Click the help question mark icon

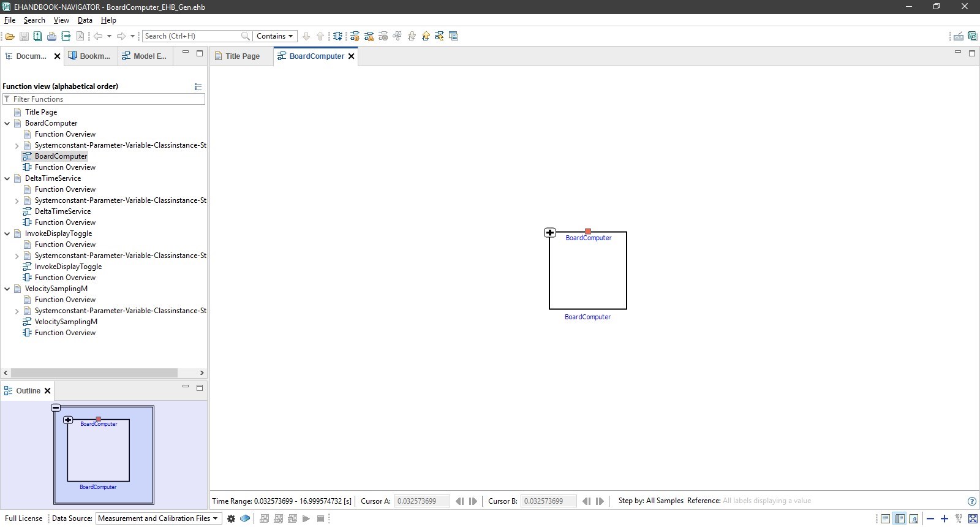pos(971,501)
